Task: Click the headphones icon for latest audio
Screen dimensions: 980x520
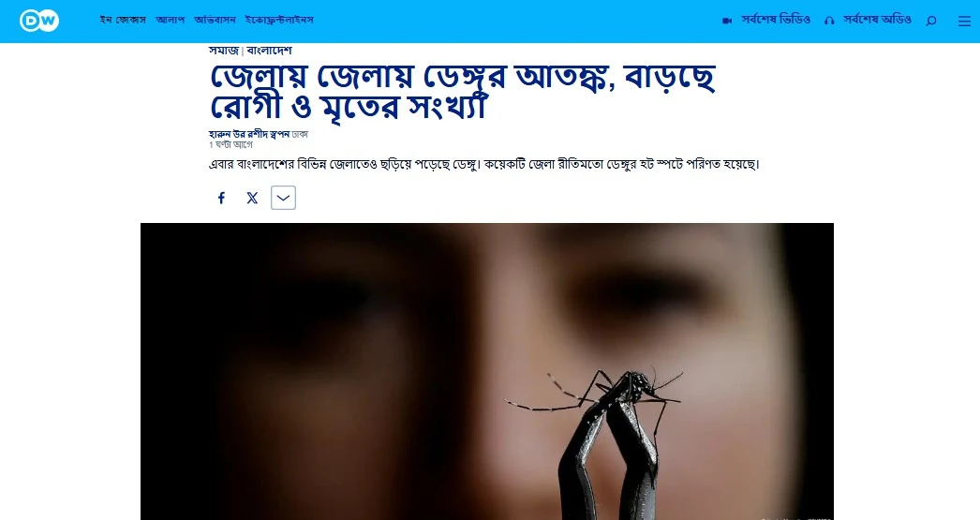Action: click(829, 21)
